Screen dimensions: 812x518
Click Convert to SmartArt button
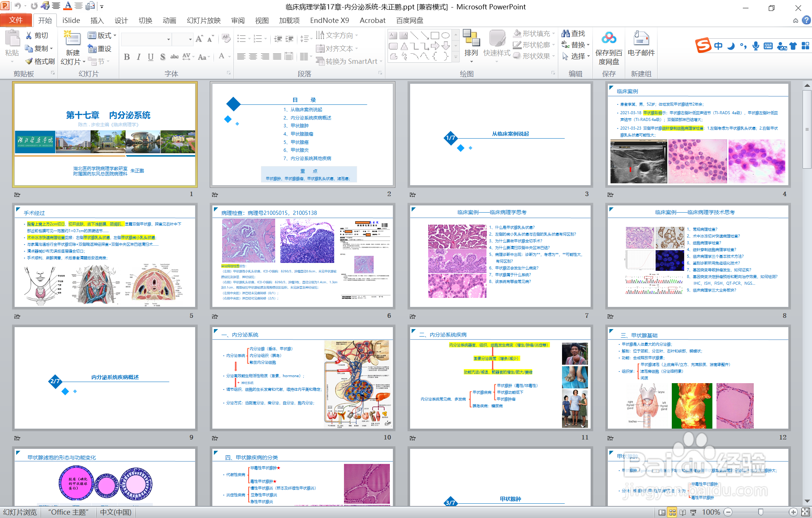point(348,61)
